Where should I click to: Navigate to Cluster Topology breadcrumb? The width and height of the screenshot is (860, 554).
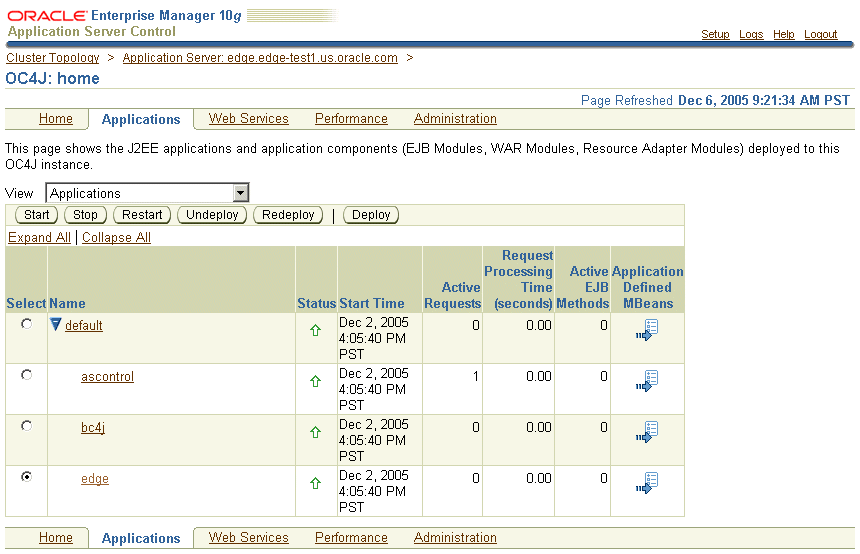(x=53, y=58)
